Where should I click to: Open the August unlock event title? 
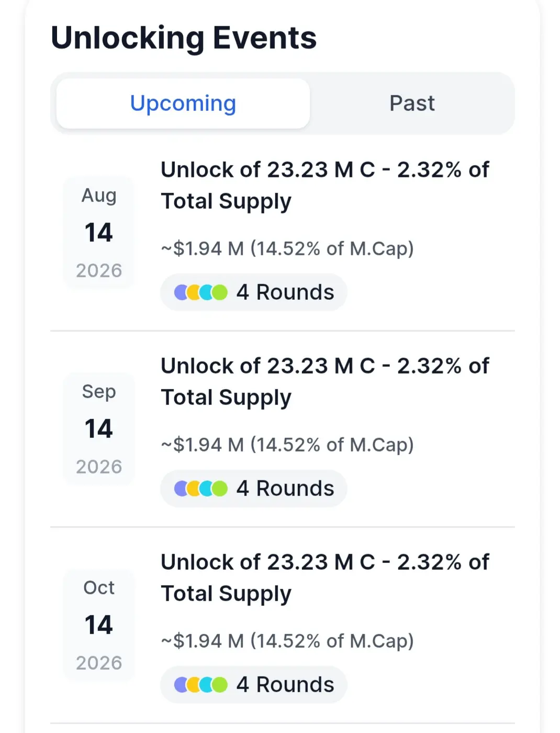tap(324, 185)
